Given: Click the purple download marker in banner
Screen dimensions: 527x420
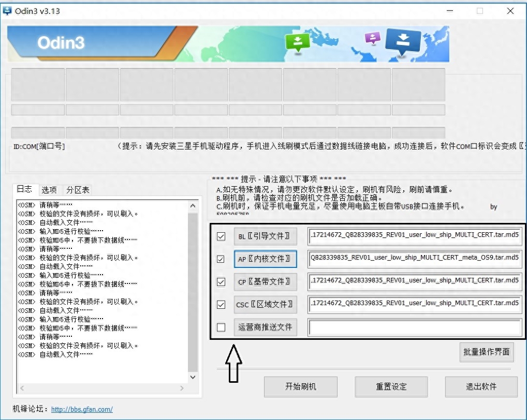Looking at the screenshot, I should [373, 38].
